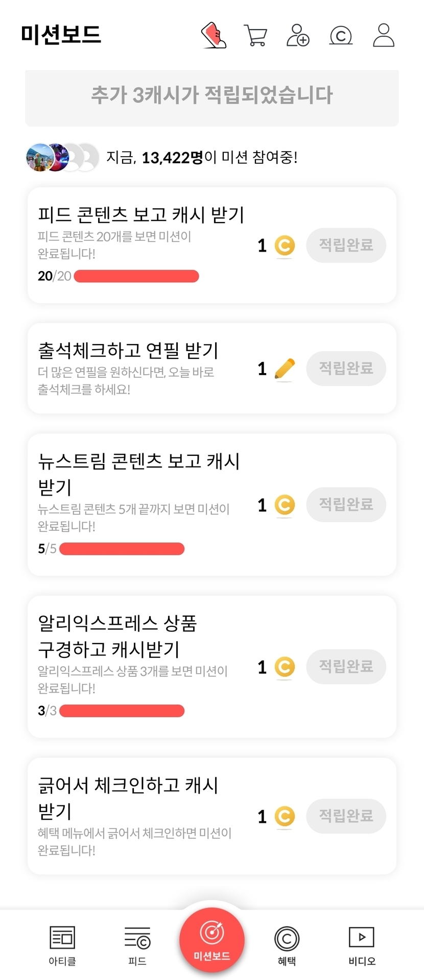Click the 20/20 feed progress bar

tap(136, 276)
